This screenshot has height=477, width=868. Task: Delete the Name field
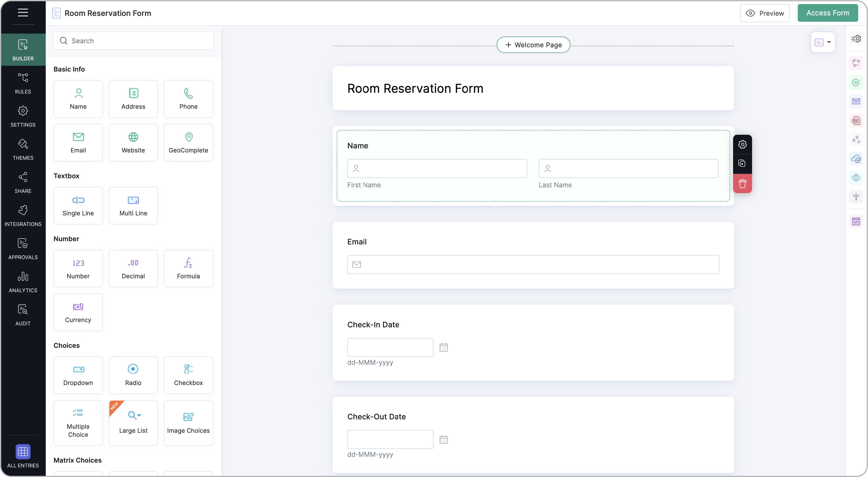(x=742, y=184)
